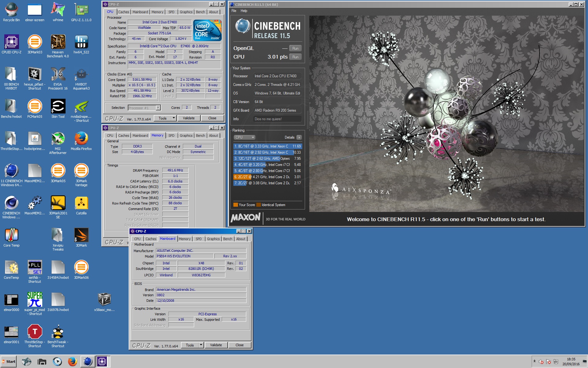Expand ranking Details arrow in Cinebench
This screenshot has height=368, width=588.
pos(299,137)
